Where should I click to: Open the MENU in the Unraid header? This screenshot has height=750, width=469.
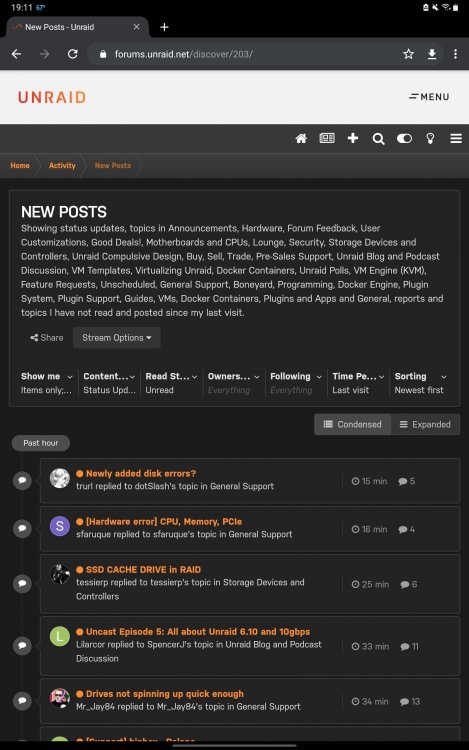pos(429,97)
